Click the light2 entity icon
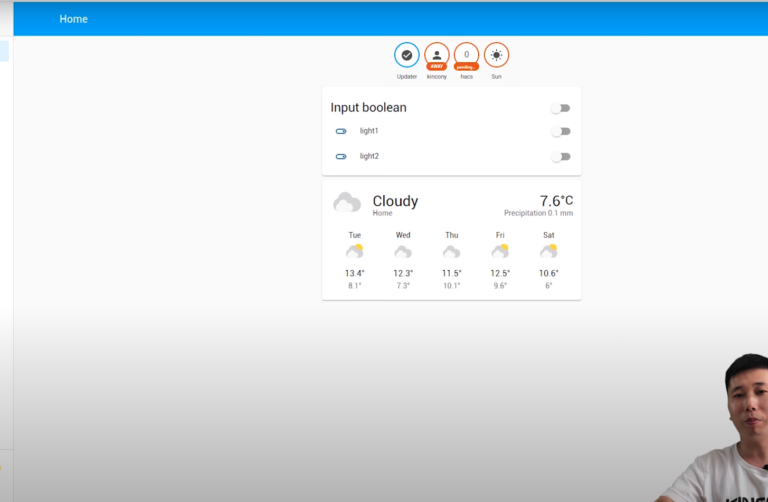This screenshot has height=502, width=768. (x=341, y=156)
